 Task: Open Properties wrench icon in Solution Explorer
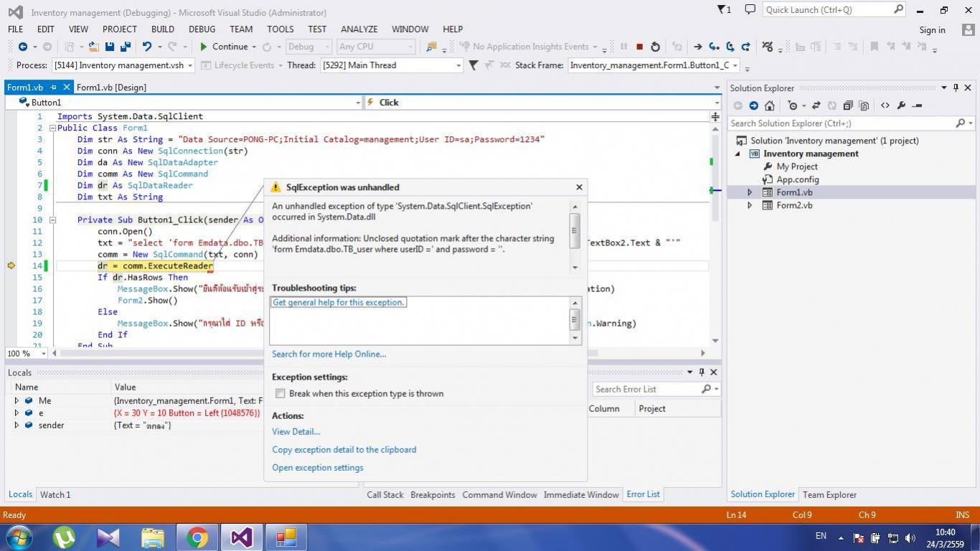pos(901,105)
